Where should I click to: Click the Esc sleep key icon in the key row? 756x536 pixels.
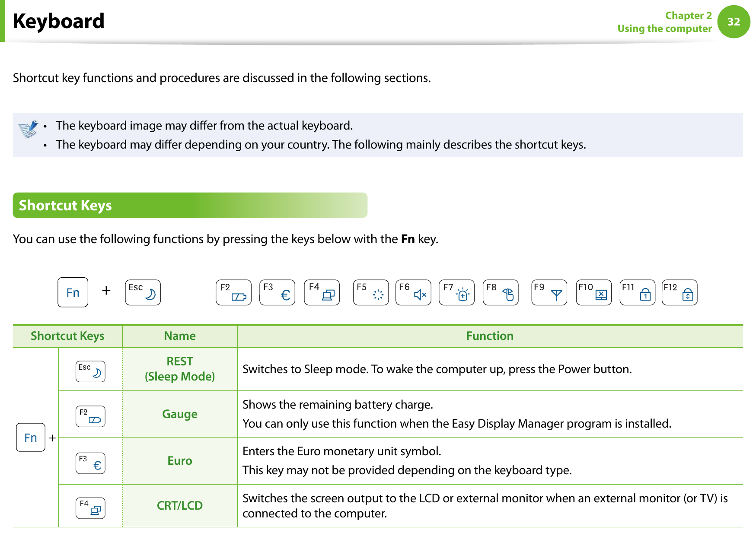[143, 292]
